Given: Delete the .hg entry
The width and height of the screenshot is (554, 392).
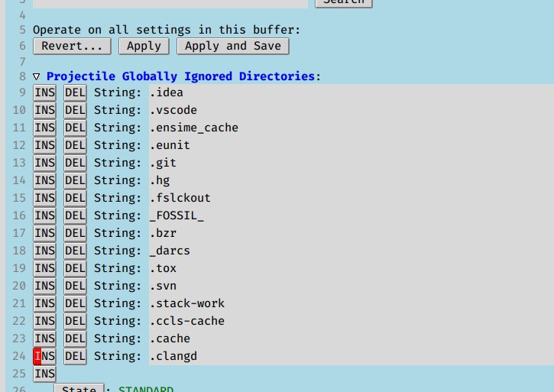Looking at the screenshot, I should (75, 181).
